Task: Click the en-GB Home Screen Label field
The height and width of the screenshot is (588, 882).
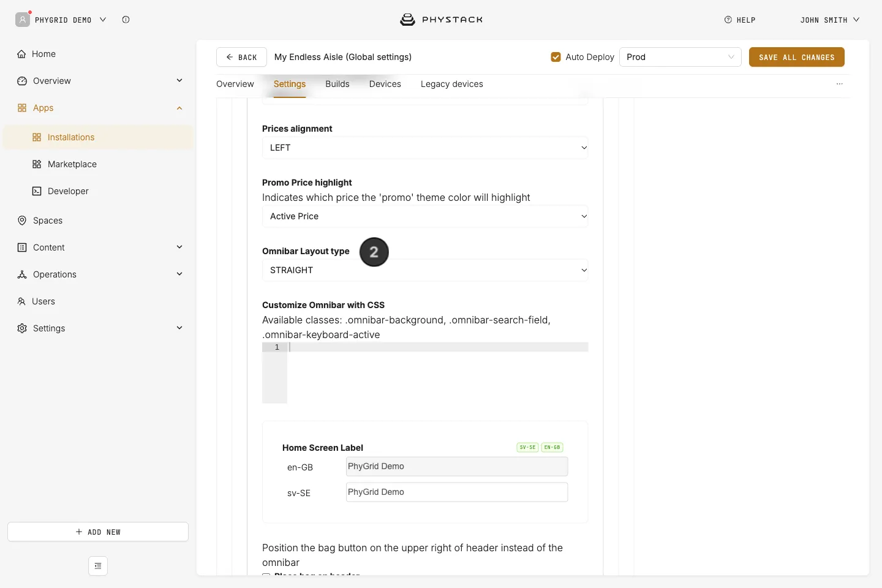Action: point(457,466)
